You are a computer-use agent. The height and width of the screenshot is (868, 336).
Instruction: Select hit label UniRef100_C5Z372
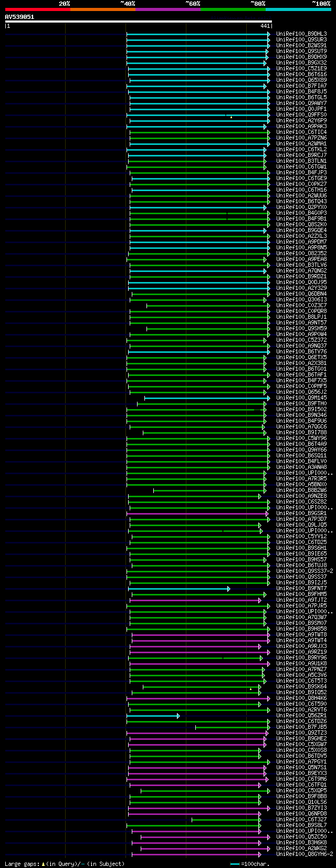(301, 340)
